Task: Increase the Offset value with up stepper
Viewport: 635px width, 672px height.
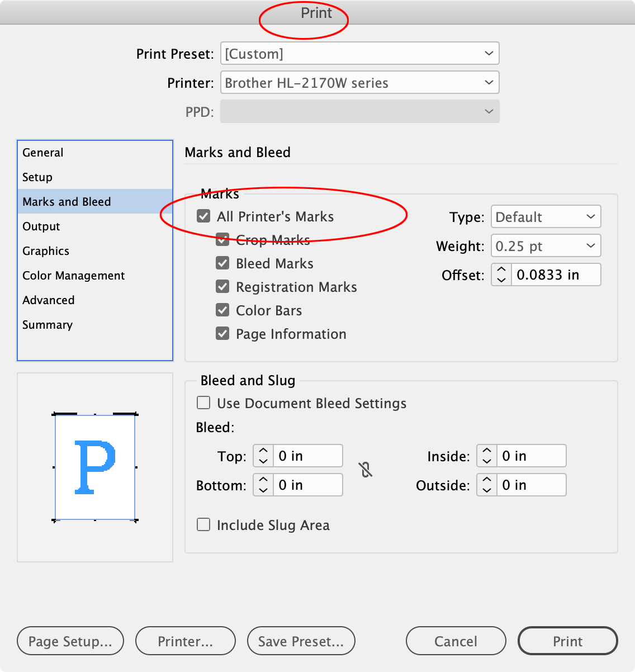Action: [501, 270]
